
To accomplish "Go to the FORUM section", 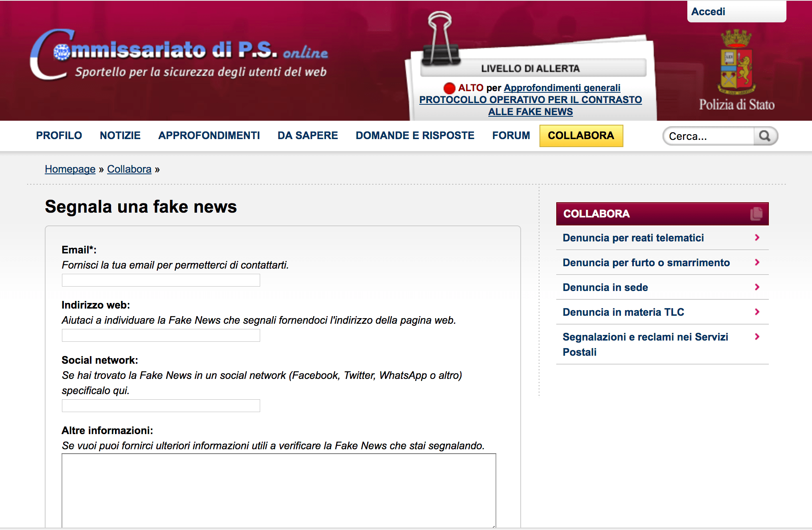I will coord(511,135).
